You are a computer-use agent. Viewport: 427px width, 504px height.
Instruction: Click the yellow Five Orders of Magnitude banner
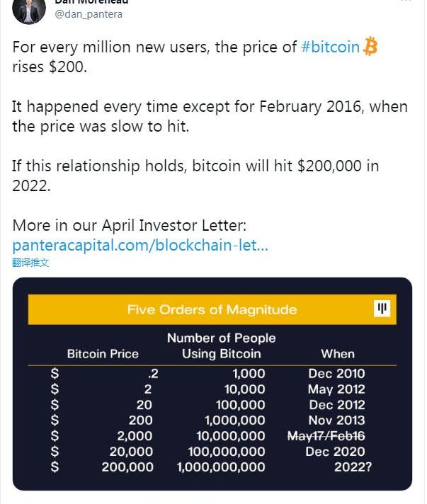pos(212,309)
